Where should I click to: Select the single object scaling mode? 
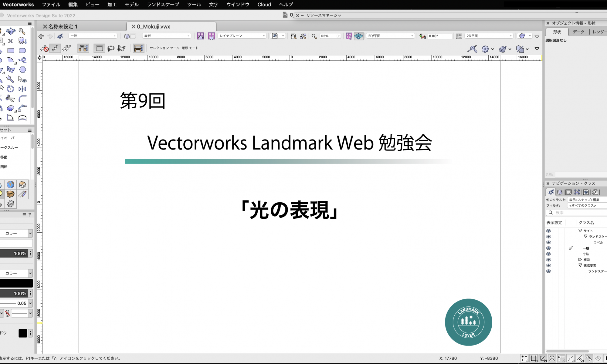(55, 48)
